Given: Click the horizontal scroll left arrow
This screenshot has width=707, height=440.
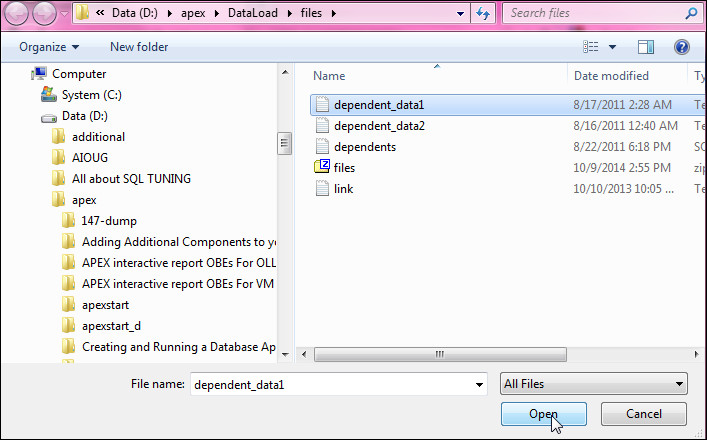Looking at the screenshot, I should click(x=304, y=354).
